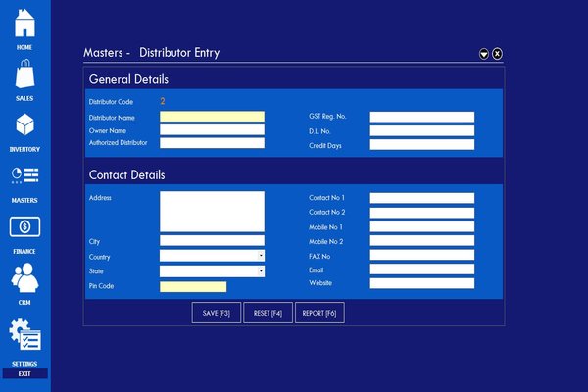Select the CRM label in sidebar
Screen dimensions: 588x392
[24, 303]
